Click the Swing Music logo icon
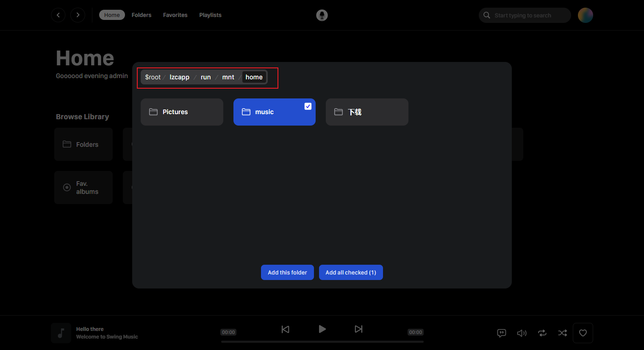The height and width of the screenshot is (350, 644). [322, 15]
